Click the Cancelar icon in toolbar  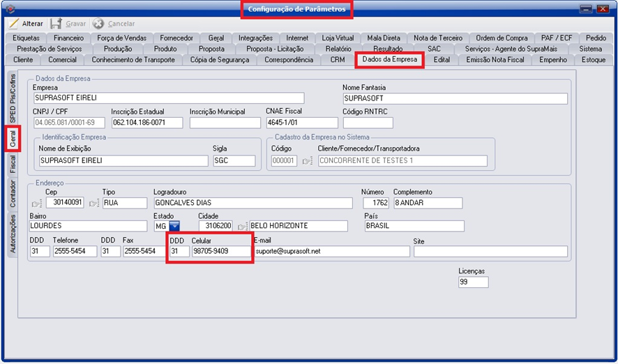tap(98, 24)
